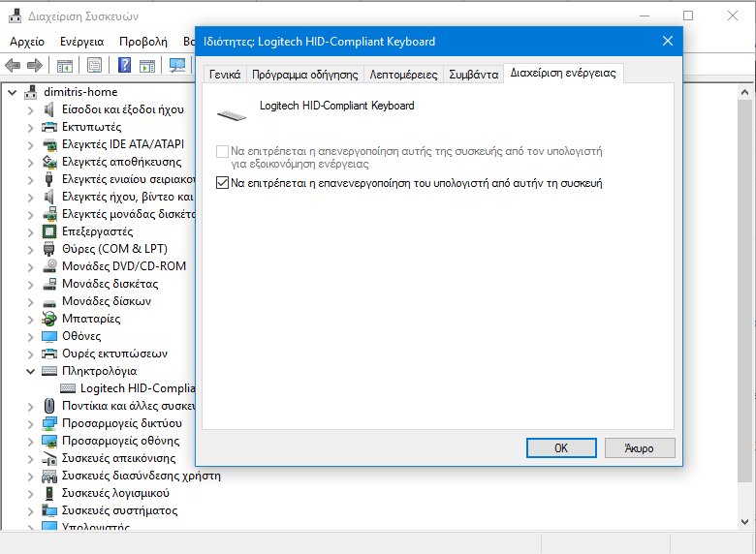The image size is (756, 554).
Task: Click the device tree vertical scrollbar
Action: click(744, 291)
